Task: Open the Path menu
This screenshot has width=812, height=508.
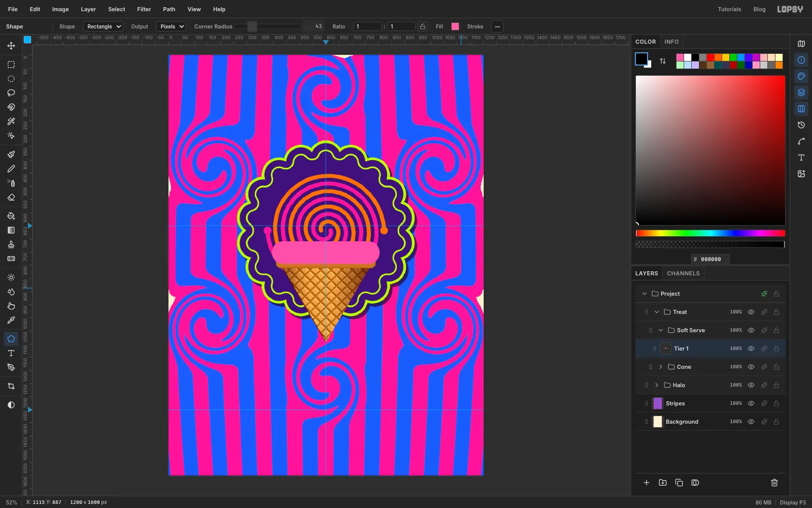Action: (x=169, y=9)
